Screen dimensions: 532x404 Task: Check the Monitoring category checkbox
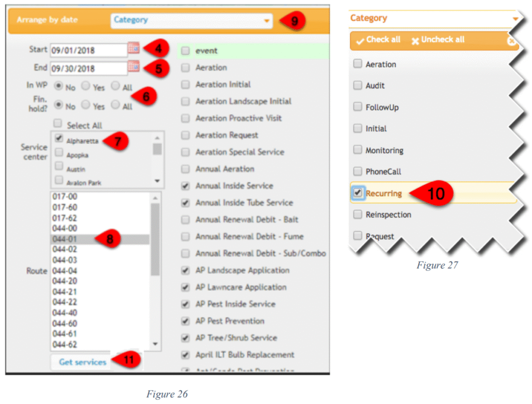coord(357,150)
